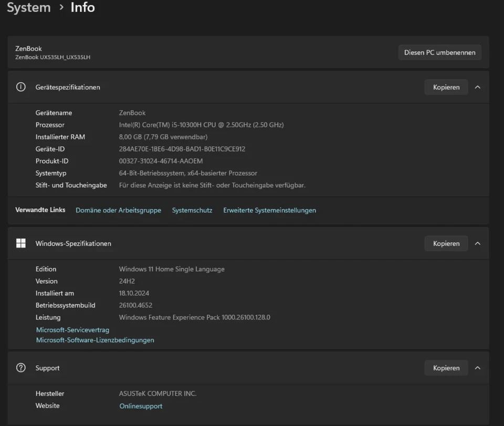504x426 pixels.
Task: Collapse the Gerätespezifikationen section chevron
Action: coord(478,87)
